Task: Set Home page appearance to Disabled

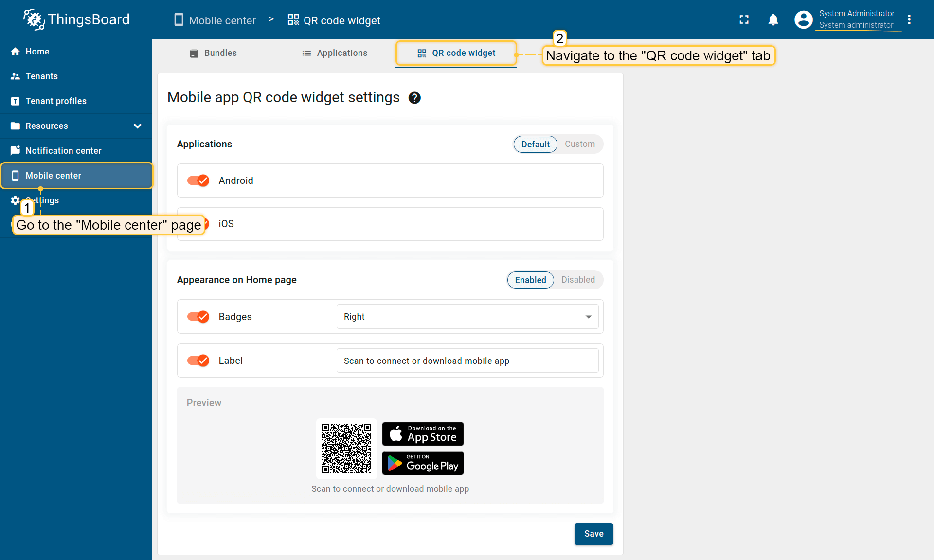Action: click(x=578, y=280)
